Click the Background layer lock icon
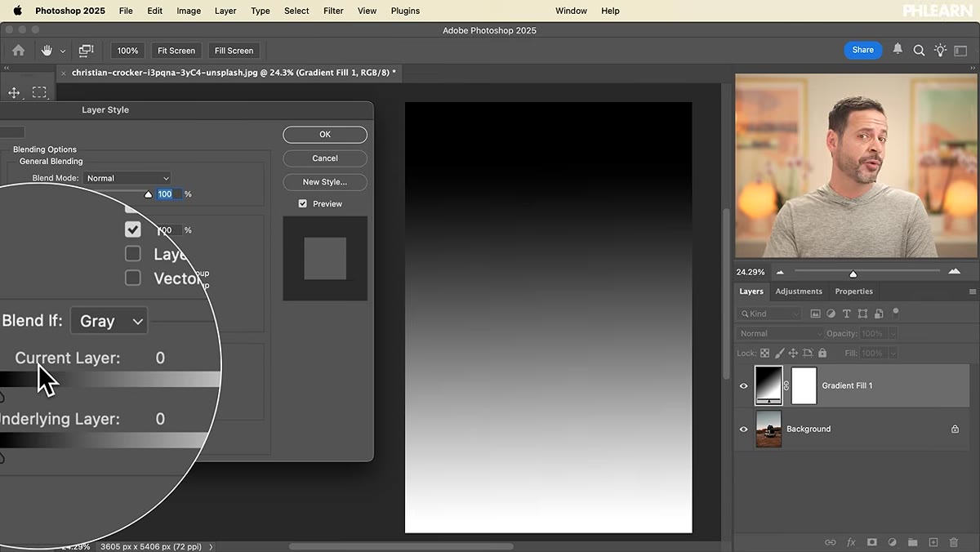The width and height of the screenshot is (980, 552). pos(955,429)
